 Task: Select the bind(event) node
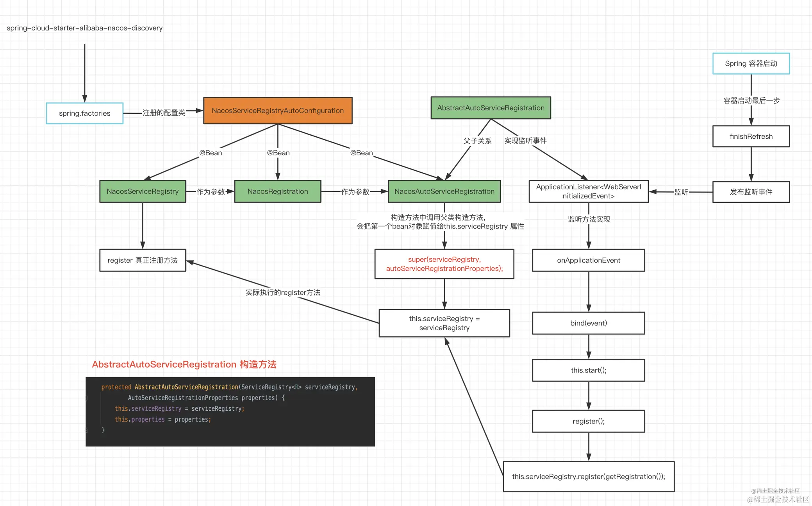[x=588, y=323]
